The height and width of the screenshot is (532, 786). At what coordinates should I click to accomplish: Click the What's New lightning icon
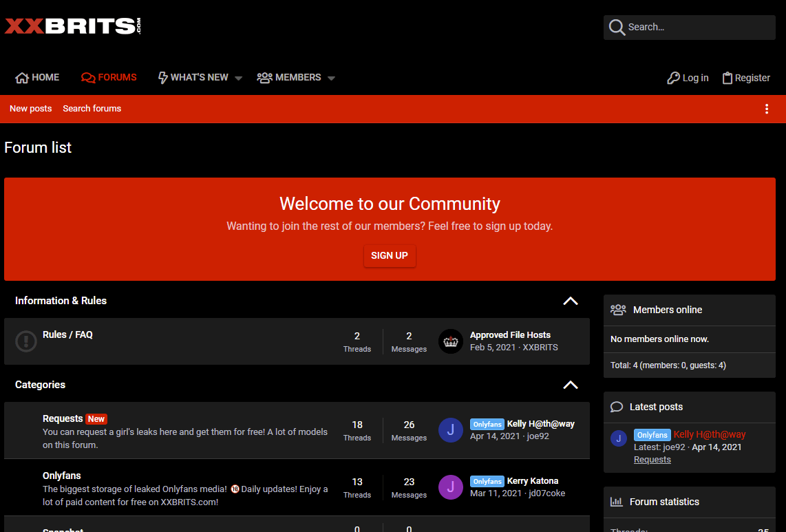tap(163, 78)
